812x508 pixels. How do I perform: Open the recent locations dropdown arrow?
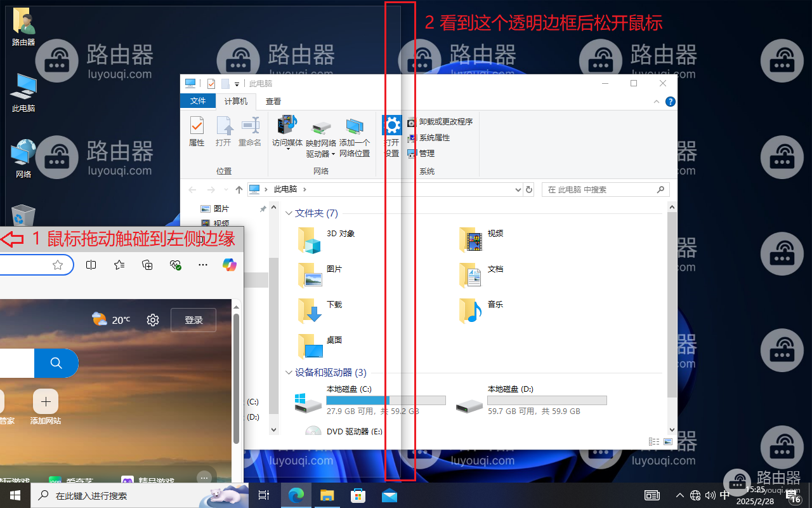click(x=225, y=190)
